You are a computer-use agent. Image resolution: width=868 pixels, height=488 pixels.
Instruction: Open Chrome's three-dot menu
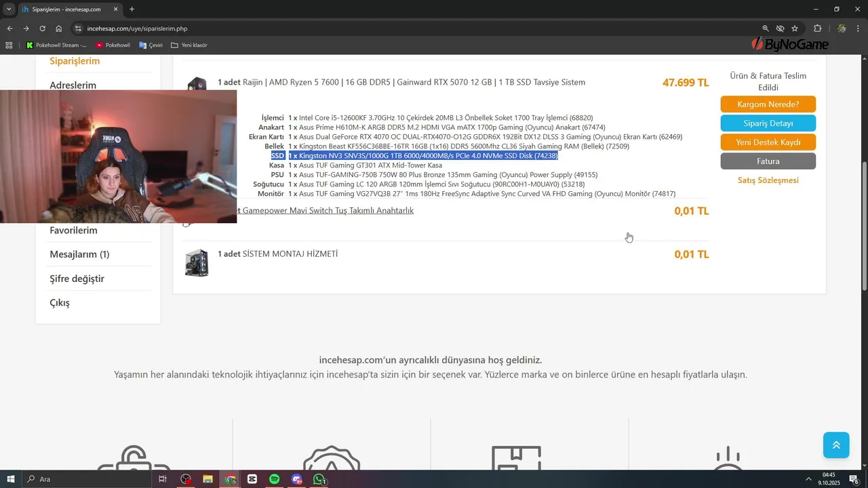[x=858, y=28]
